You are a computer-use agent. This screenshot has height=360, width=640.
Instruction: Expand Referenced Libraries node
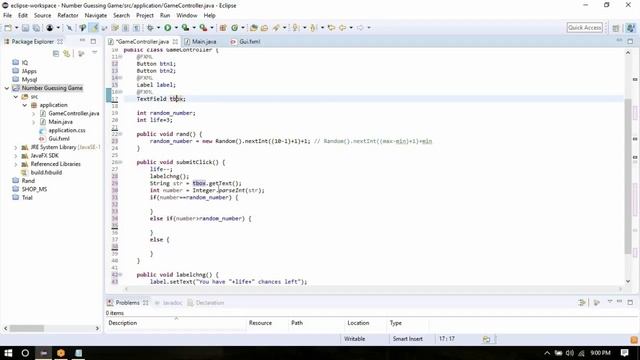pyautogui.click(x=16, y=164)
